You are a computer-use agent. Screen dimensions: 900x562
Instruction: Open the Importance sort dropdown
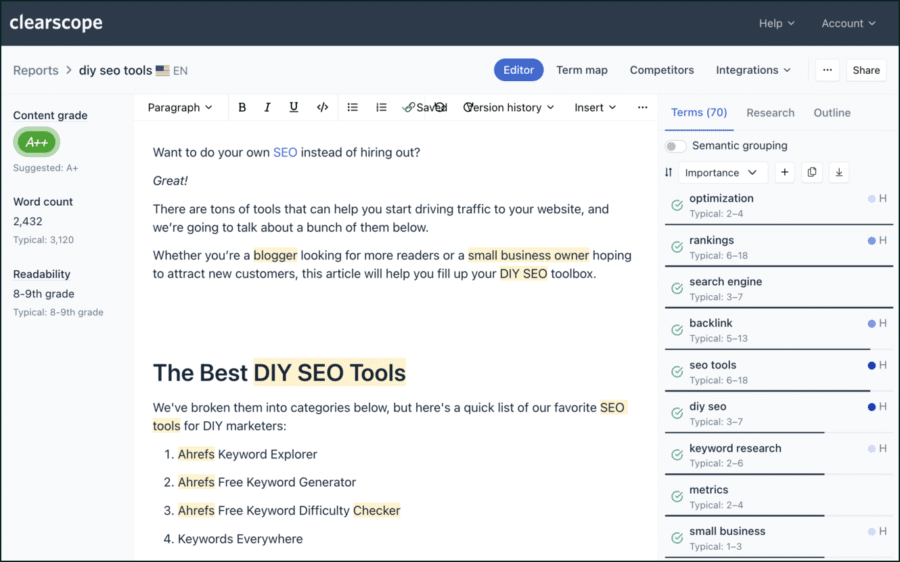point(723,172)
